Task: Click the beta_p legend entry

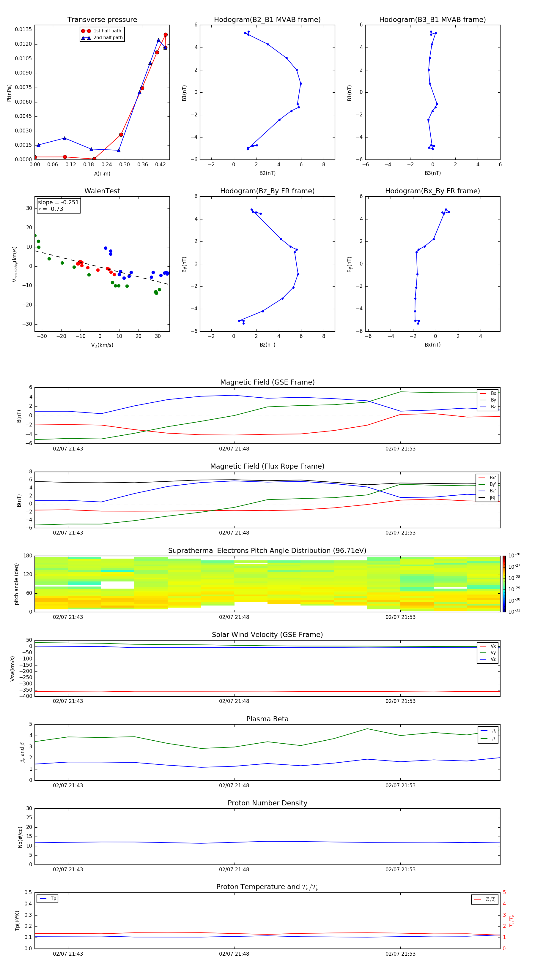Action: click(x=489, y=731)
